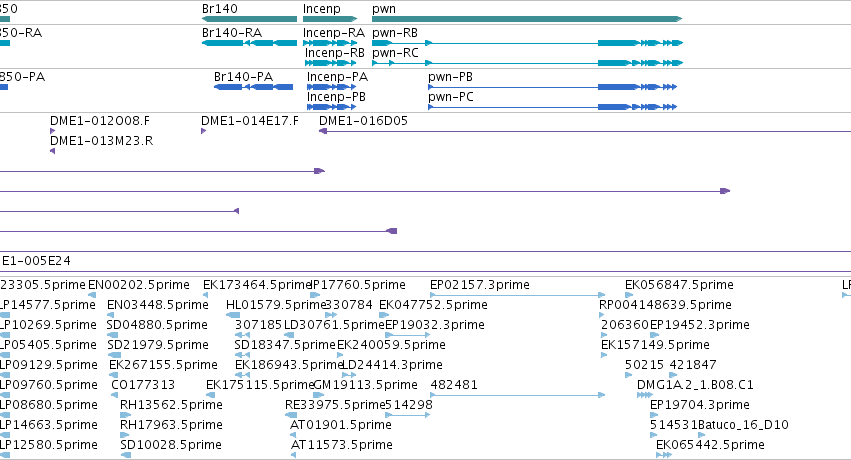Select the EP19452.3prime label

point(700,325)
